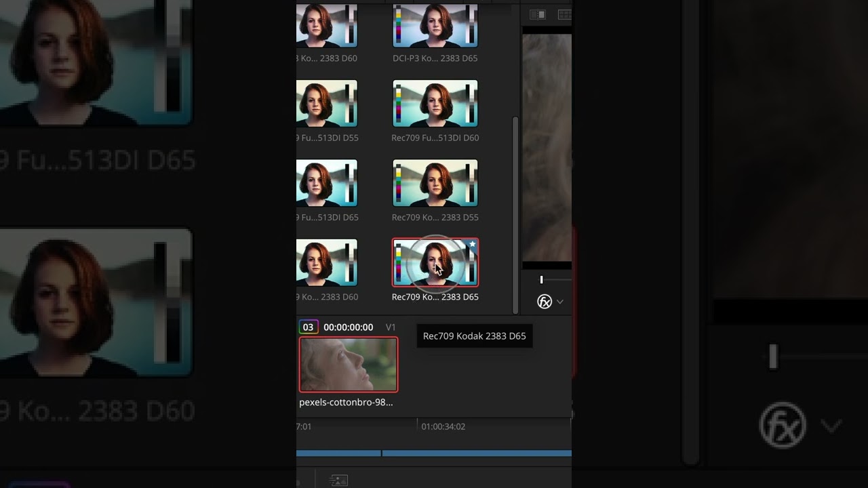
Task: Toggle the favorite star on the selected LUT
Action: pyautogui.click(x=473, y=245)
